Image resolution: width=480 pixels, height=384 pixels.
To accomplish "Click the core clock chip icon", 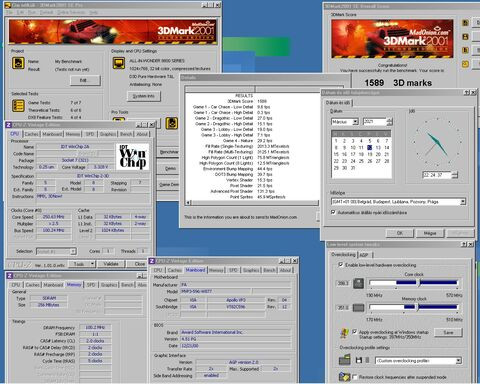I will (x=358, y=283).
